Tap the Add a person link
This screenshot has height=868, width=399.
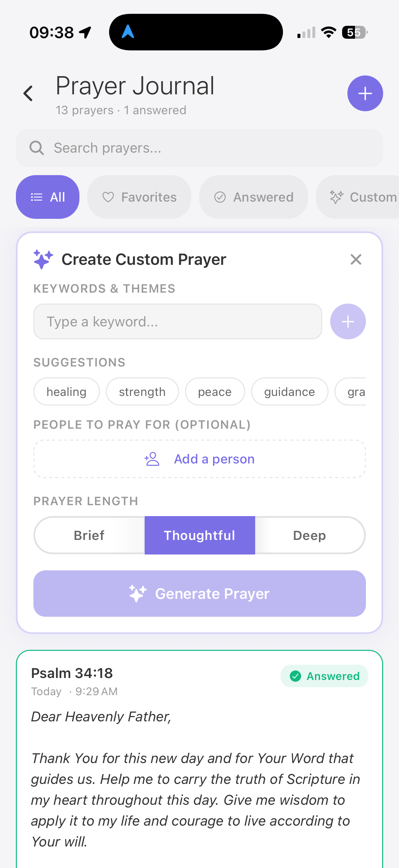[214, 459]
